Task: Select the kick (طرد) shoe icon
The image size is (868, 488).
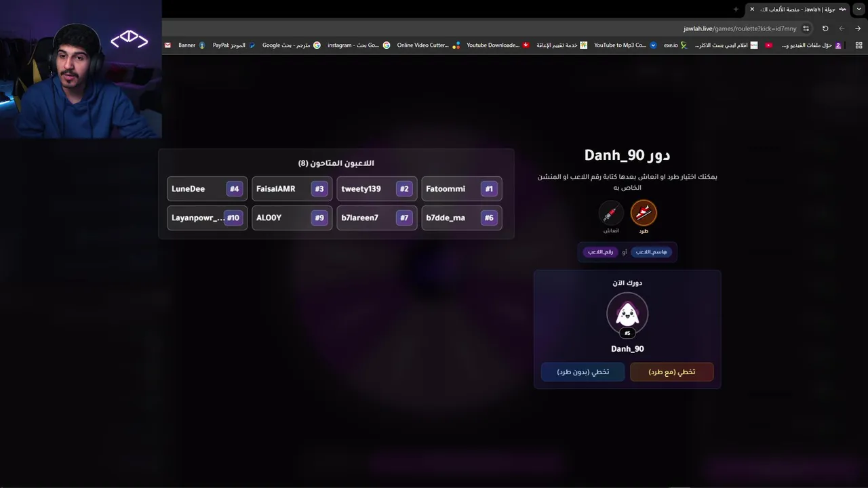Action: click(x=644, y=213)
